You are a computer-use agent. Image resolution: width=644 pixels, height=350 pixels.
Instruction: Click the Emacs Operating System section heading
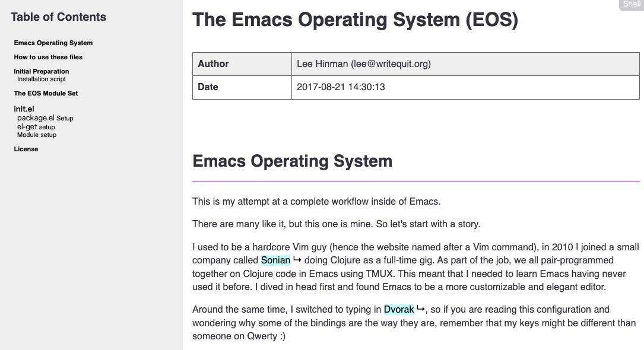tap(292, 161)
